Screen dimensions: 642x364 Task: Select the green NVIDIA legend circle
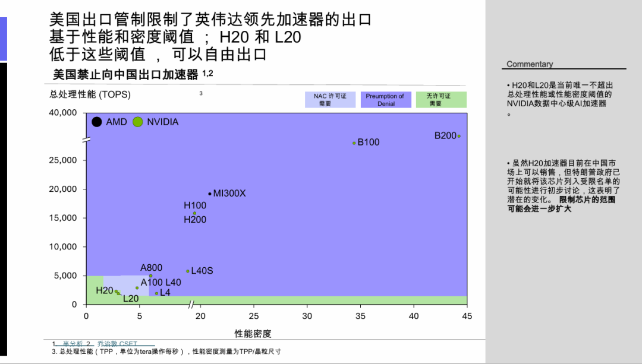(137, 122)
